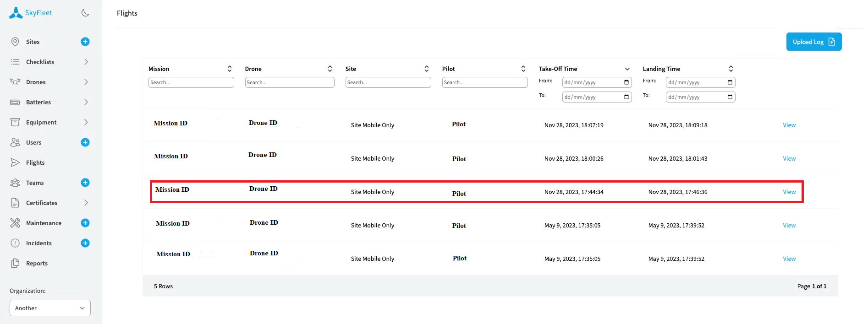Open the Flights menu item

coord(35,162)
